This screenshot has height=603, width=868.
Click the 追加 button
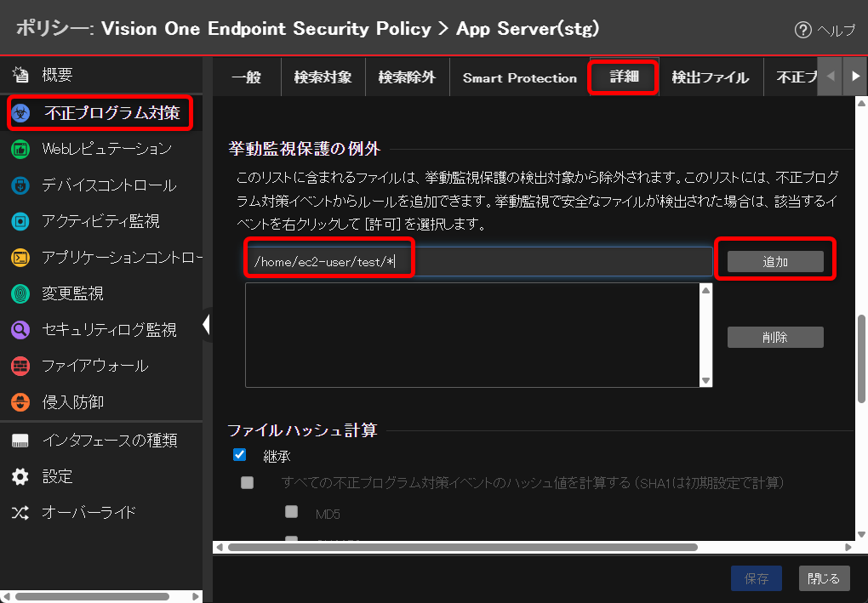[x=775, y=262]
